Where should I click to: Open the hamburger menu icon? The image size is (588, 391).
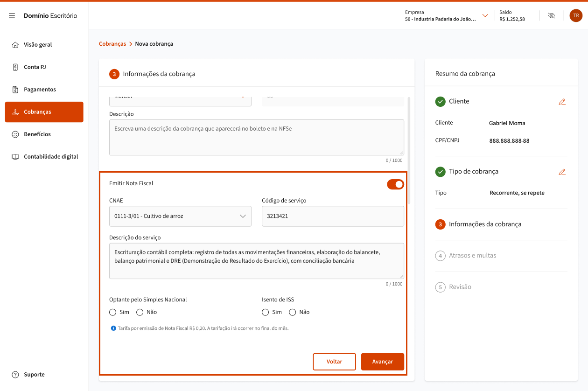12,16
